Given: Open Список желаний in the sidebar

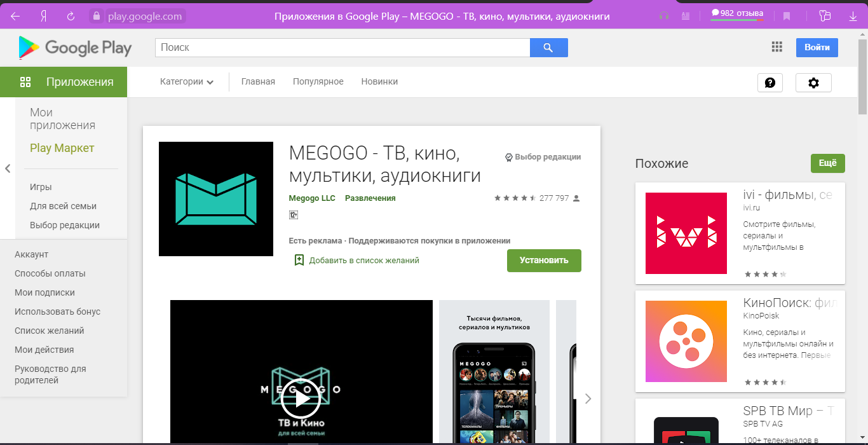Looking at the screenshot, I should coord(49,331).
